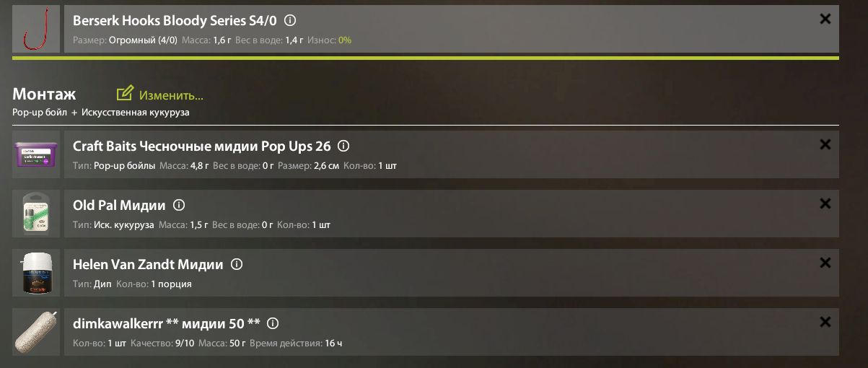Show info for Craft Baits Pop Ups

(x=343, y=146)
